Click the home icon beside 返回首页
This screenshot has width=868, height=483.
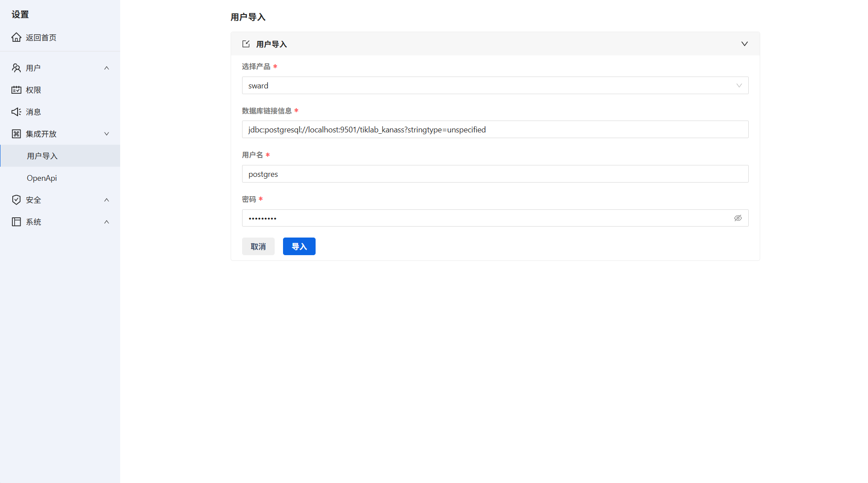click(16, 37)
